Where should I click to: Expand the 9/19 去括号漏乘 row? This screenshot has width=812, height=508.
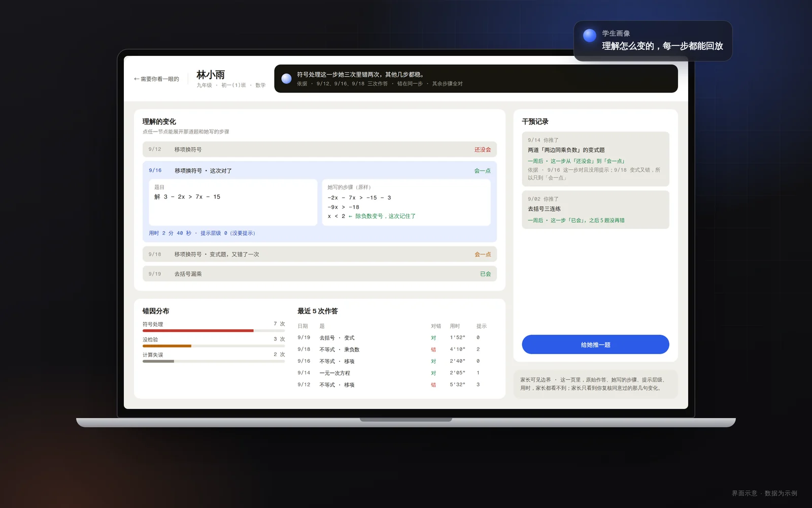coord(320,274)
